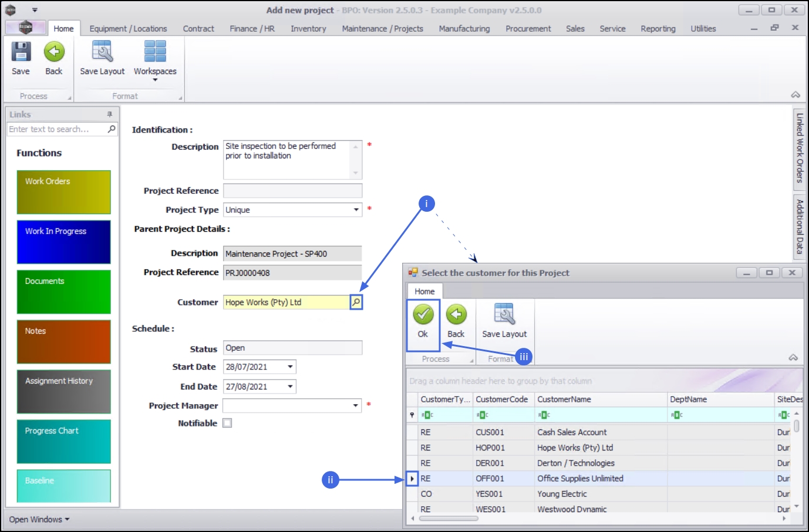Select the Derton / Technologies row
Screen dimensions: 809x532
click(x=599, y=463)
